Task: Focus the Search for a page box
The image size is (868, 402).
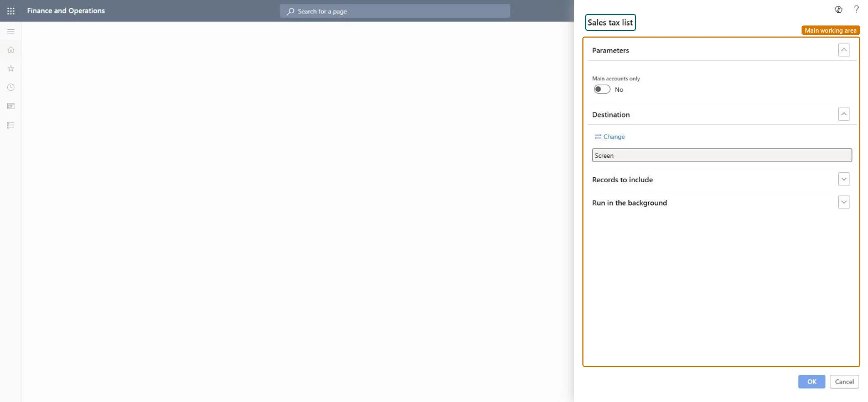Action: [x=395, y=11]
